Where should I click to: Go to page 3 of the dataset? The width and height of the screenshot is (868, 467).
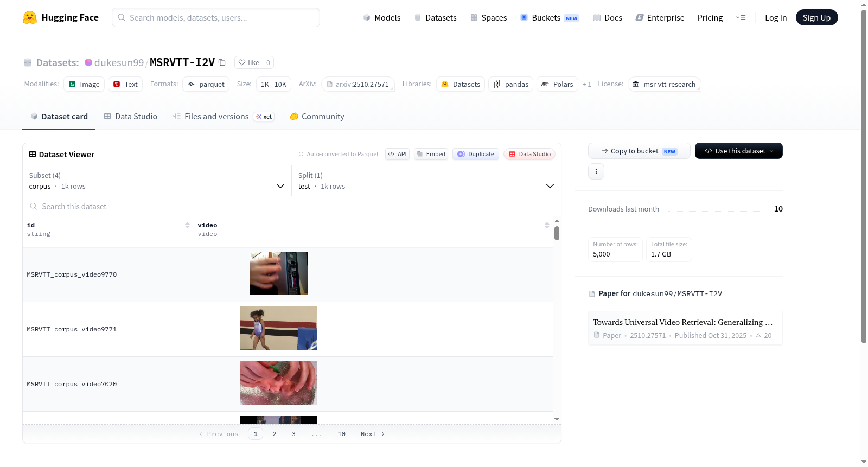coord(293,434)
